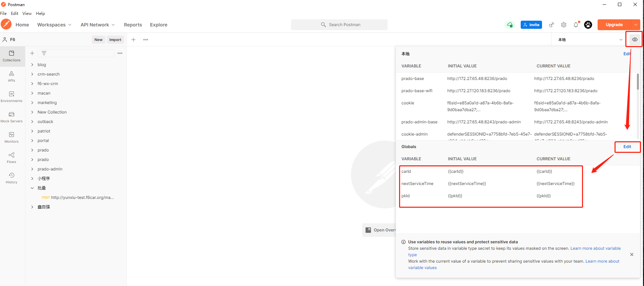This screenshot has width=644, height=286.
Task: Open the Flows sidebar panel
Action: pyautogui.click(x=12, y=158)
